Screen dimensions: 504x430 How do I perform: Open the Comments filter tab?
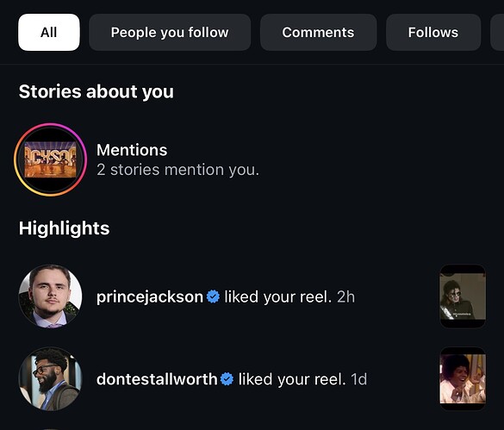(318, 32)
